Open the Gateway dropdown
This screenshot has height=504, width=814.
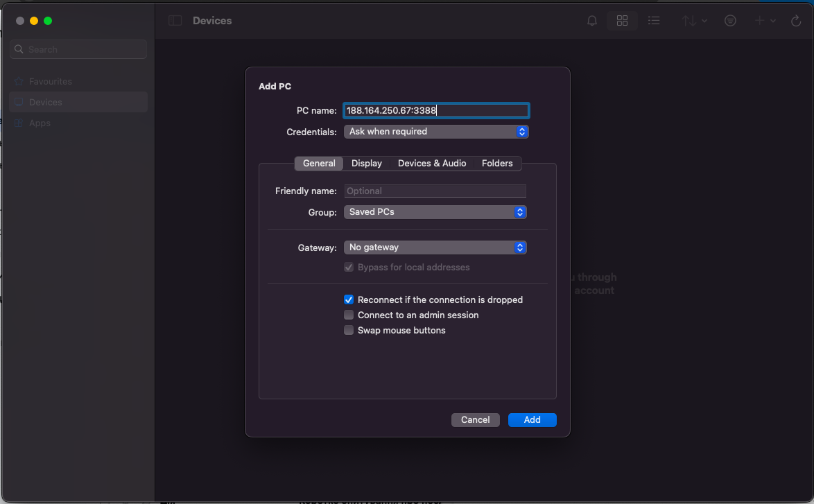[435, 247]
